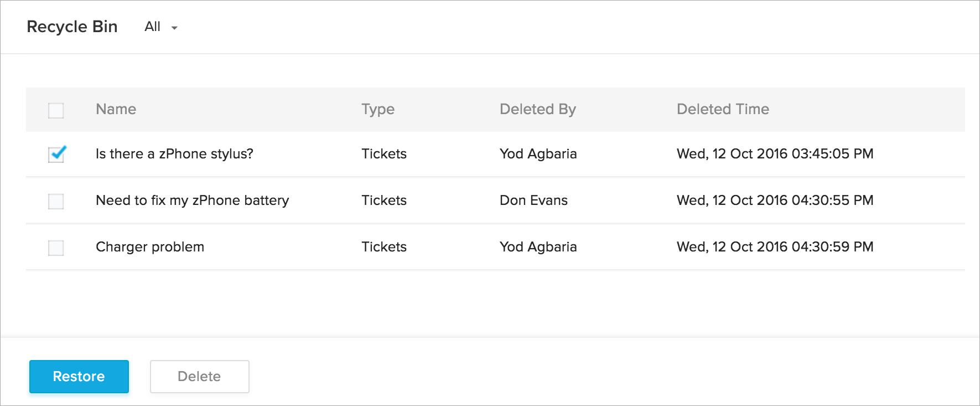Tick the select-all checkbox in header row
Viewport: 980px width, 406px height.
point(56,110)
